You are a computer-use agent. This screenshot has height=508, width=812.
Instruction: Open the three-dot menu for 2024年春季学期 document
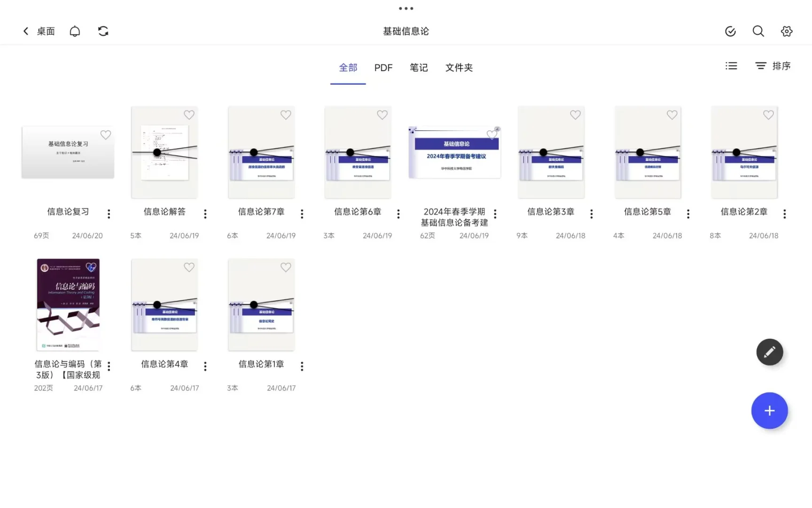tap(495, 214)
